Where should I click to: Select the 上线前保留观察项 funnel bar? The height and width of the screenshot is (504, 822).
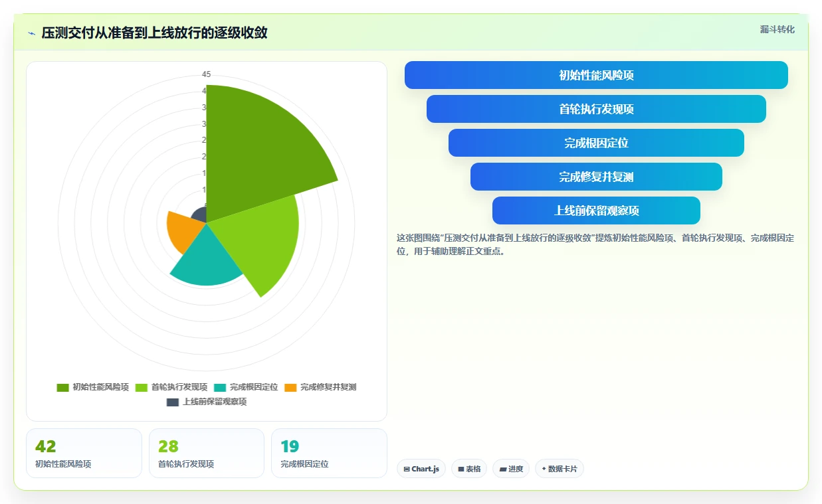click(596, 210)
